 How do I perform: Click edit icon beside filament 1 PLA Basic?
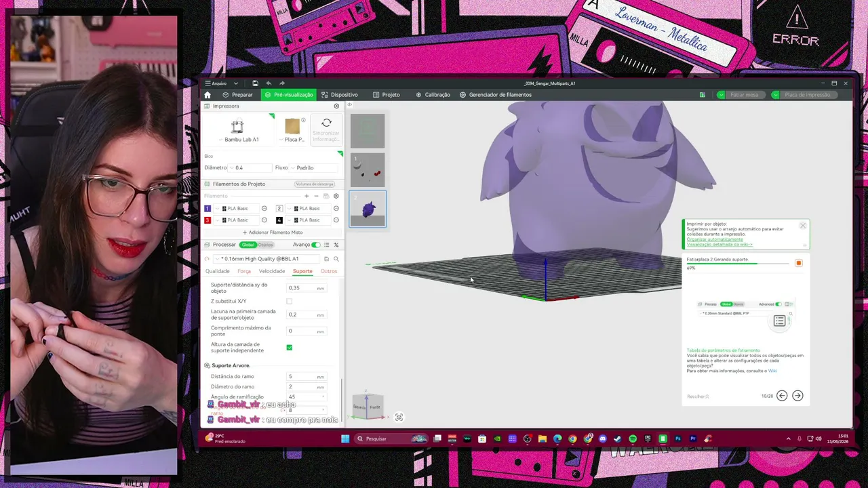point(264,209)
